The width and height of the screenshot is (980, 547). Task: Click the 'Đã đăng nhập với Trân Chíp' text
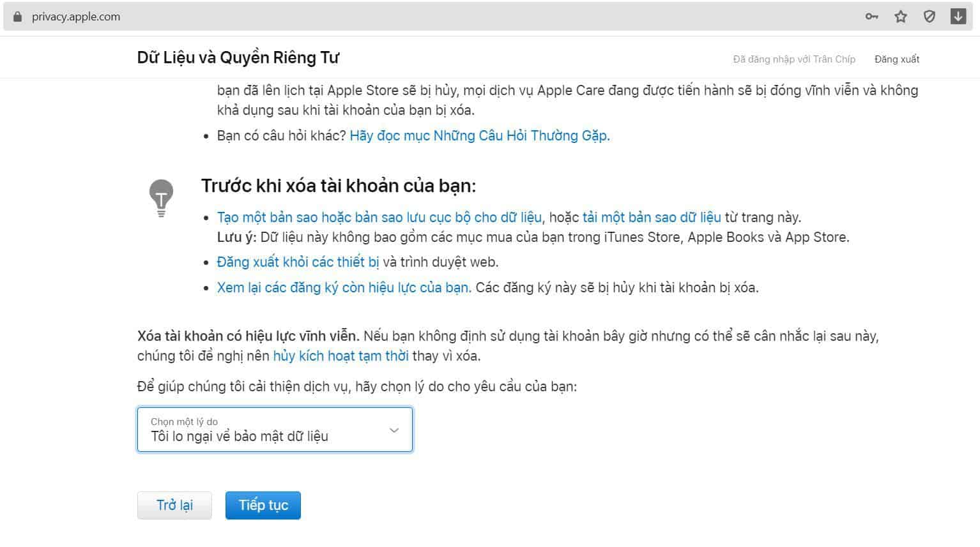point(794,59)
